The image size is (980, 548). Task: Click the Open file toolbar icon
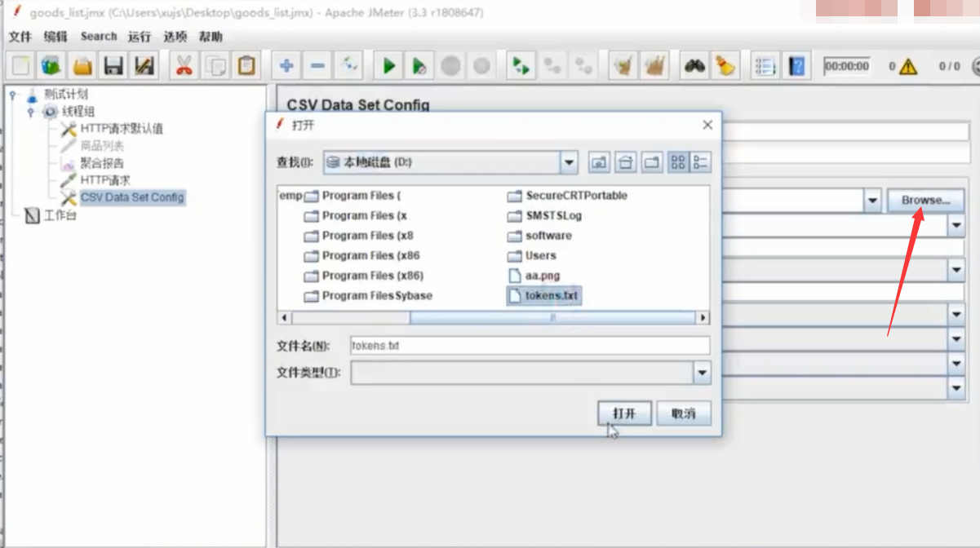[x=82, y=66]
